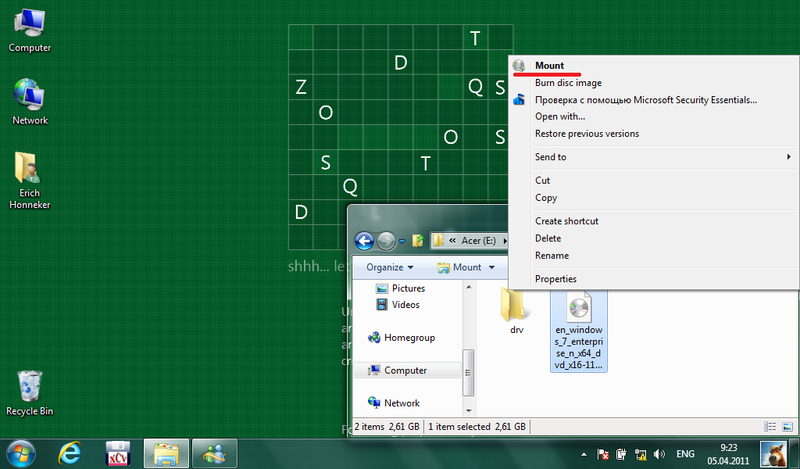Click Mount button in Explorer toolbar
Screen dimensions: 800x469
tap(460, 267)
